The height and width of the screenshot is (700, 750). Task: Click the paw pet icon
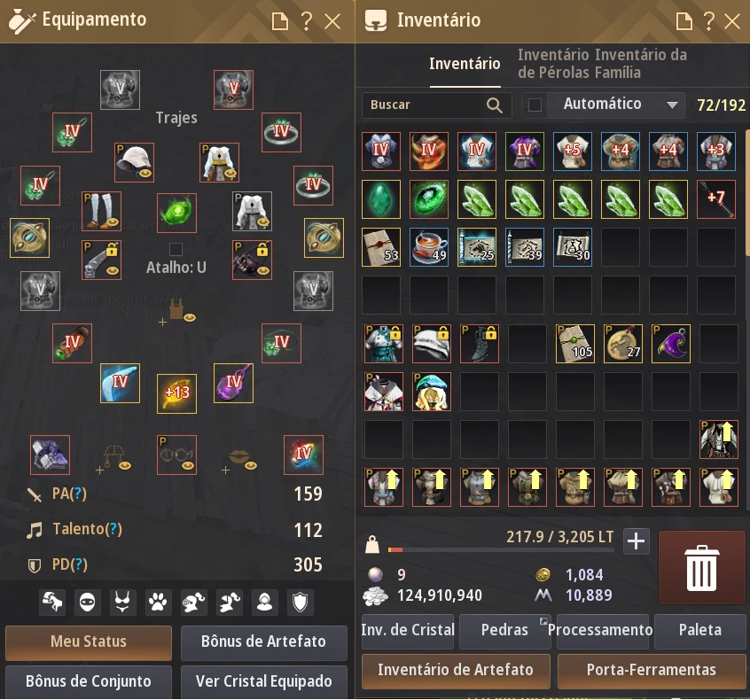click(x=158, y=602)
